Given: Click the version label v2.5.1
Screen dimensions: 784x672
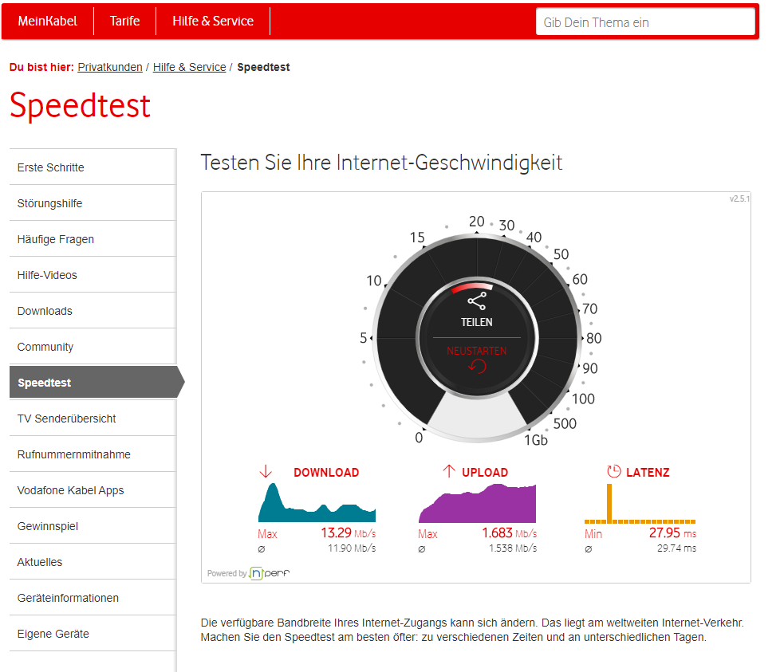Looking at the screenshot, I should coord(739,198).
